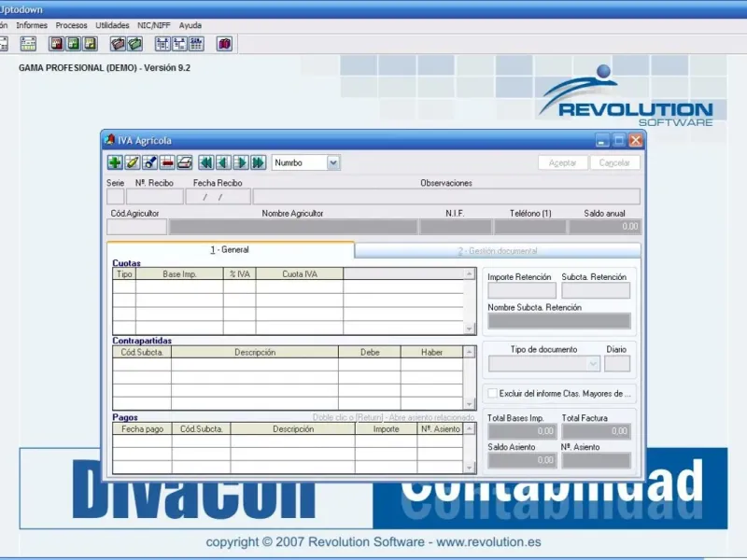This screenshot has width=747, height=560.
Task: Expand the Tipo de documento dropdown
Action: point(593,364)
